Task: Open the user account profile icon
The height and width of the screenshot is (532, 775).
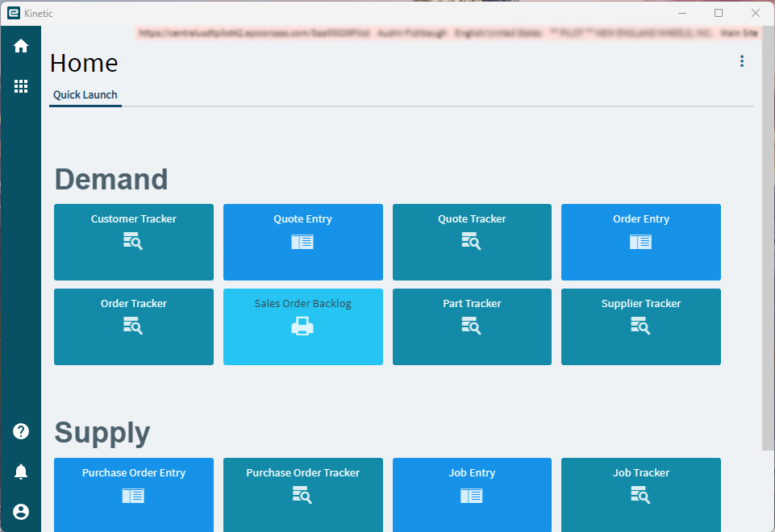Action: pos(21,512)
